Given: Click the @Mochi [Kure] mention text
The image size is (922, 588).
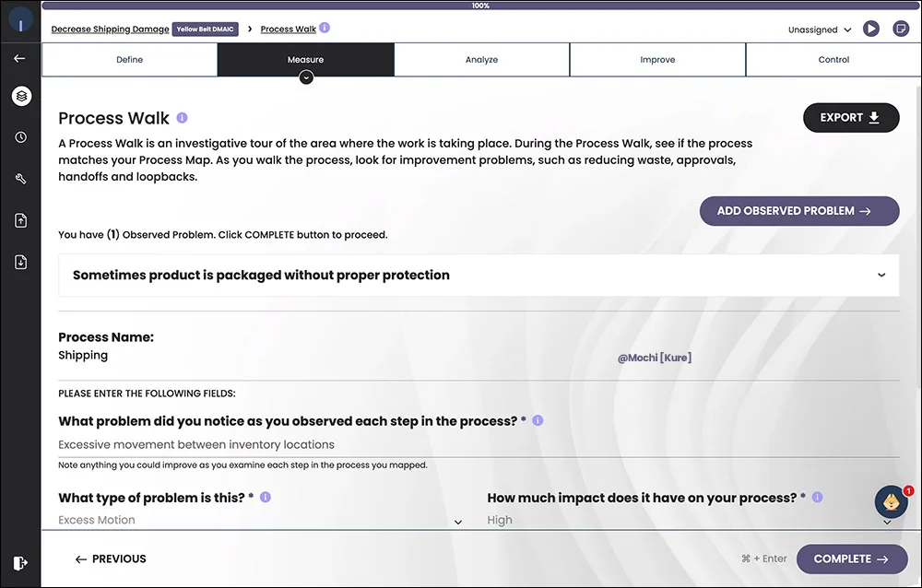Looking at the screenshot, I should [655, 358].
